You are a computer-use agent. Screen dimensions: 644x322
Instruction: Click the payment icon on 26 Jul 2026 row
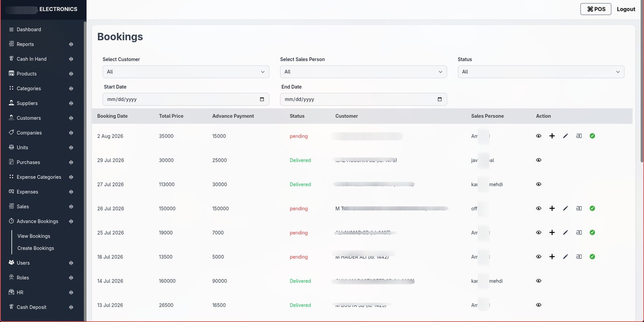(x=579, y=208)
